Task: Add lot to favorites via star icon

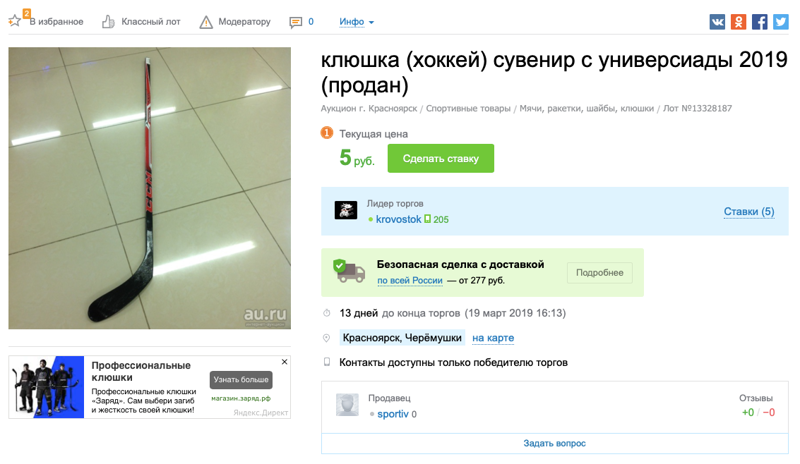Action: [15, 21]
